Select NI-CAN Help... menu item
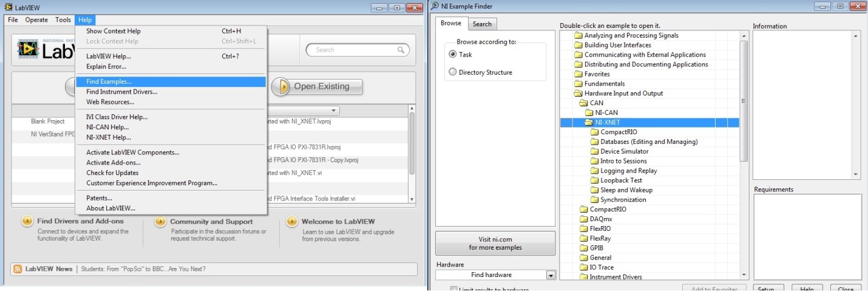The height and width of the screenshot is (291, 868). [x=171, y=127]
